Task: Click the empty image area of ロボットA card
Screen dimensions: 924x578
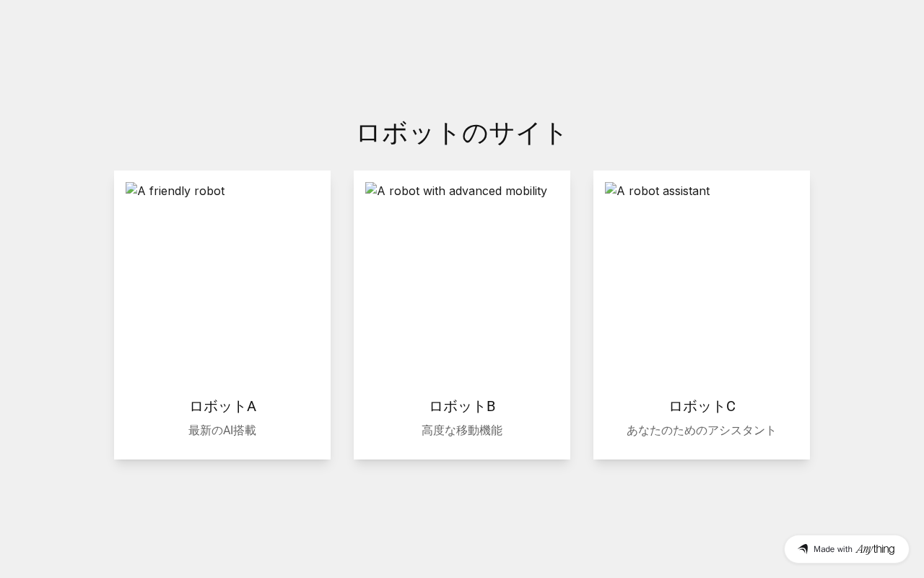Action: tap(222, 289)
